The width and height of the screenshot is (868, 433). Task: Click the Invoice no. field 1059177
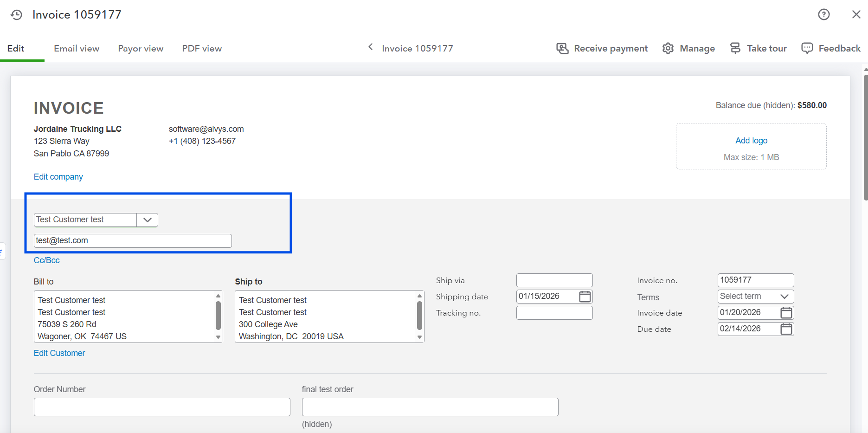click(x=756, y=280)
